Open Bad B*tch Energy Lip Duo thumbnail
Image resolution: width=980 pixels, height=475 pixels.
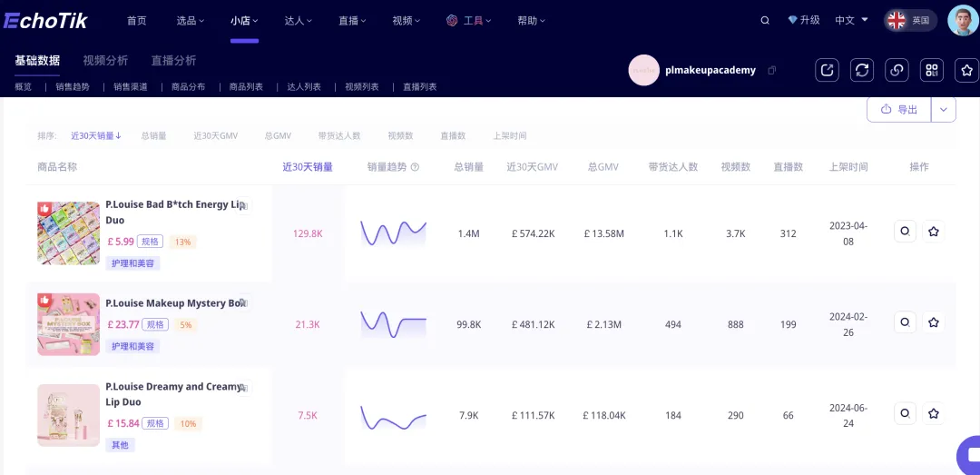pyautogui.click(x=68, y=233)
